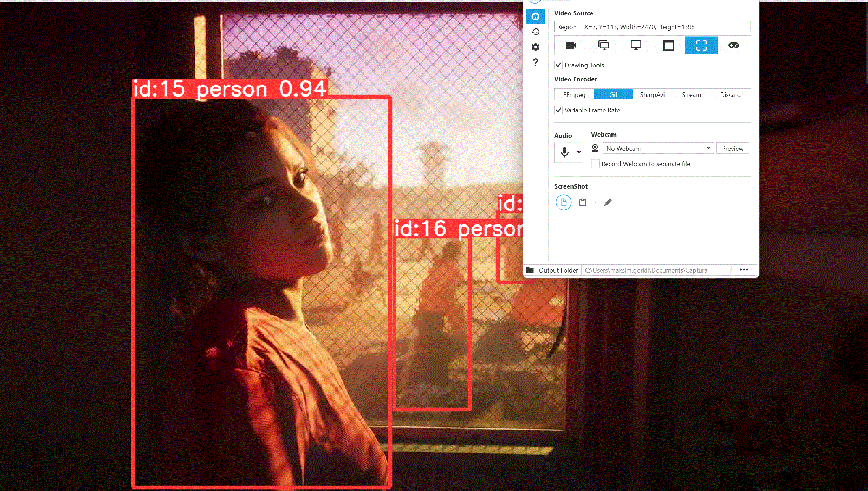This screenshot has width=868, height=491.
Task: Select the game capture controller icon
Action: coord(734,45)
